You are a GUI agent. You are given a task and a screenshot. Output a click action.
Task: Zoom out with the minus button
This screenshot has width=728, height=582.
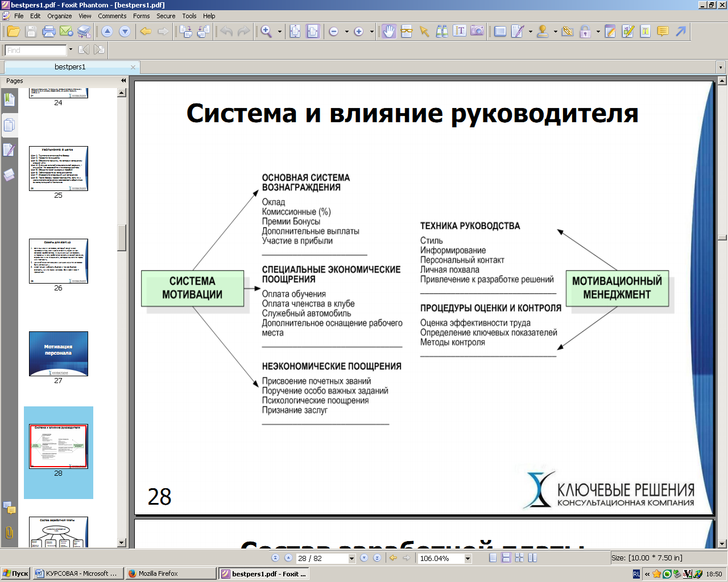334,32
